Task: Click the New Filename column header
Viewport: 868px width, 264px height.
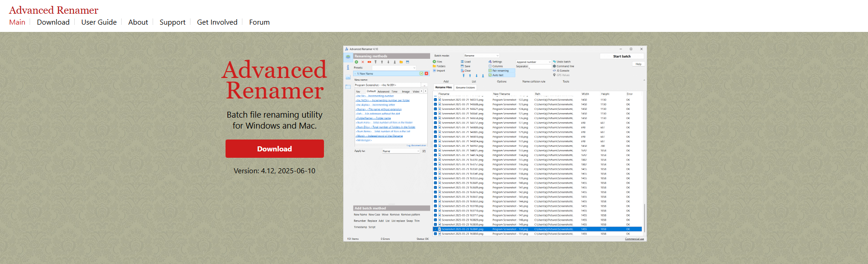Action: (502, 94)
